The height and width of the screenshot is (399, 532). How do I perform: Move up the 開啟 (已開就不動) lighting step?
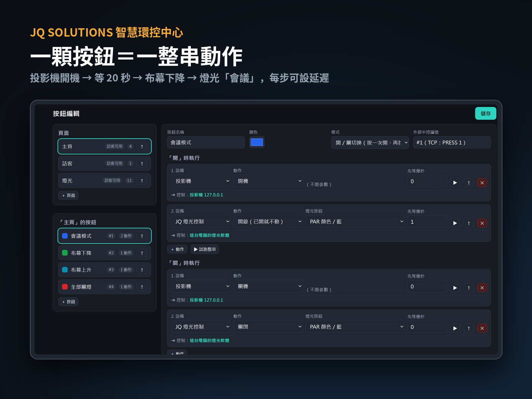click(469, 223)
